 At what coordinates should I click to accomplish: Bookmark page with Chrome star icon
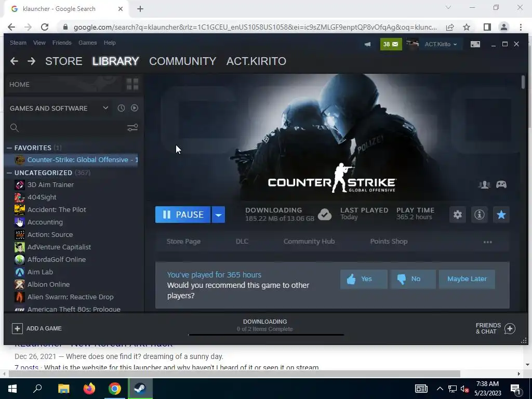tap(467, 27)
